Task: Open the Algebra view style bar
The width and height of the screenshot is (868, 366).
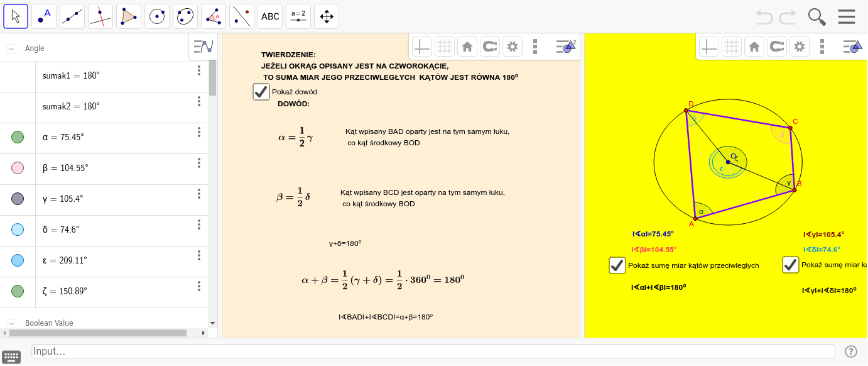Action: [x=203, y=47]
